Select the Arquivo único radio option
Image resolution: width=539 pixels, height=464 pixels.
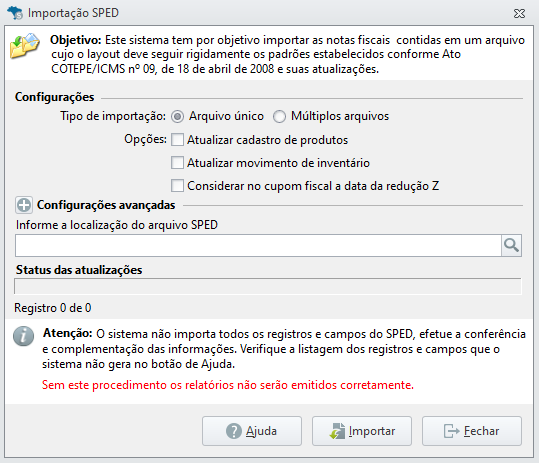[177, 117]
